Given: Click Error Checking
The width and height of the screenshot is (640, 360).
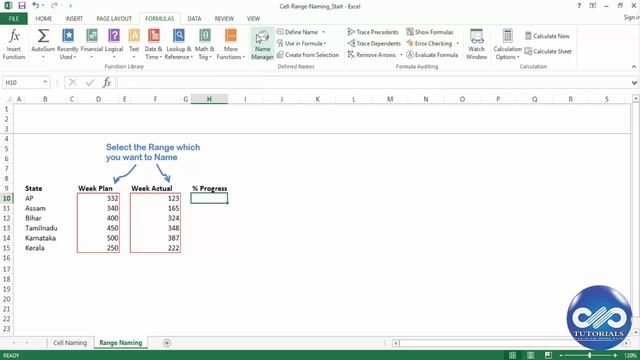Looking at the screenshot, I should click(429, 43).
